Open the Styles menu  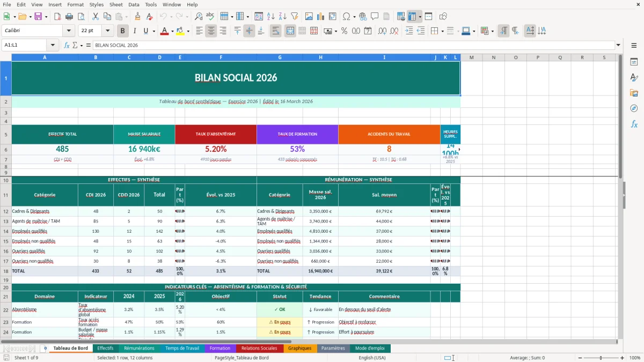coord(97,4)
